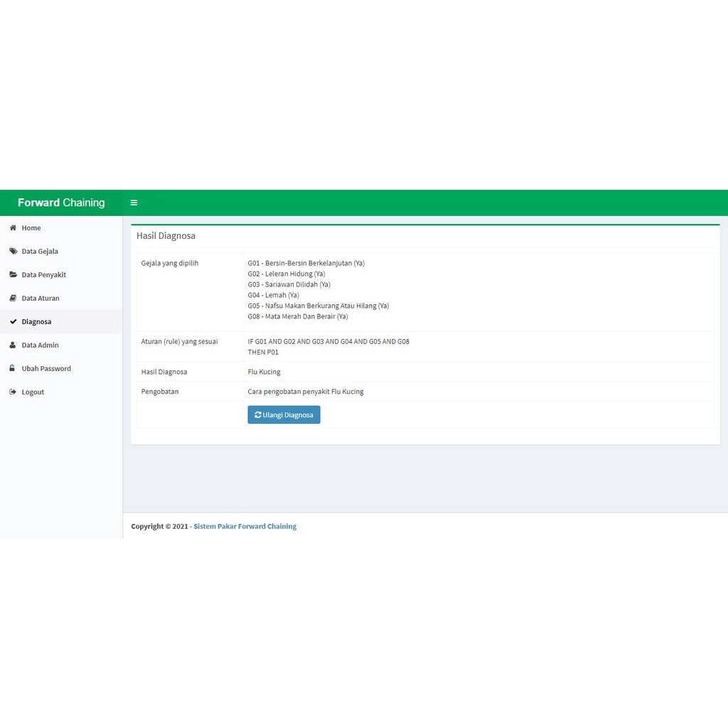728x728 pixels.
Task: Click the refresh icon inside Ulangi Diagnosa button
Action: pos(257,414)
